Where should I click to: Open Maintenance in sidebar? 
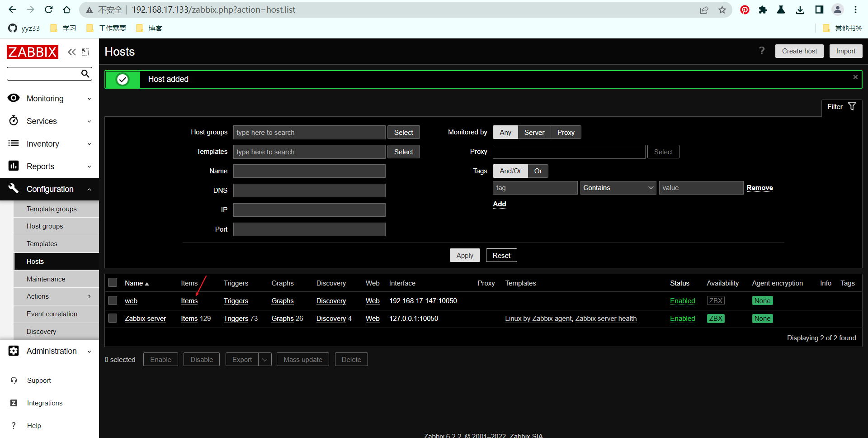click(46, 279)
